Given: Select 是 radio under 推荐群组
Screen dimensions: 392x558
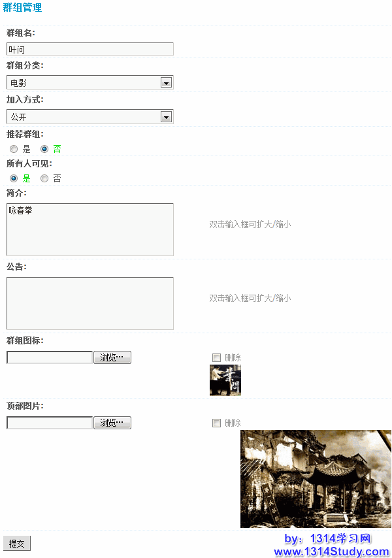Looking at the screenshot, I should coord(14,149).
